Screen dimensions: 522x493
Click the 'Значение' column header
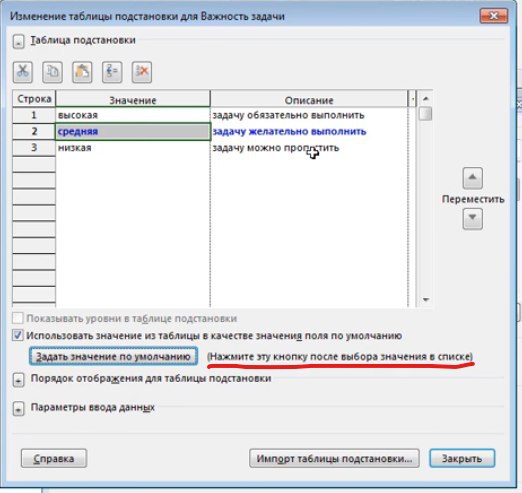133,100
